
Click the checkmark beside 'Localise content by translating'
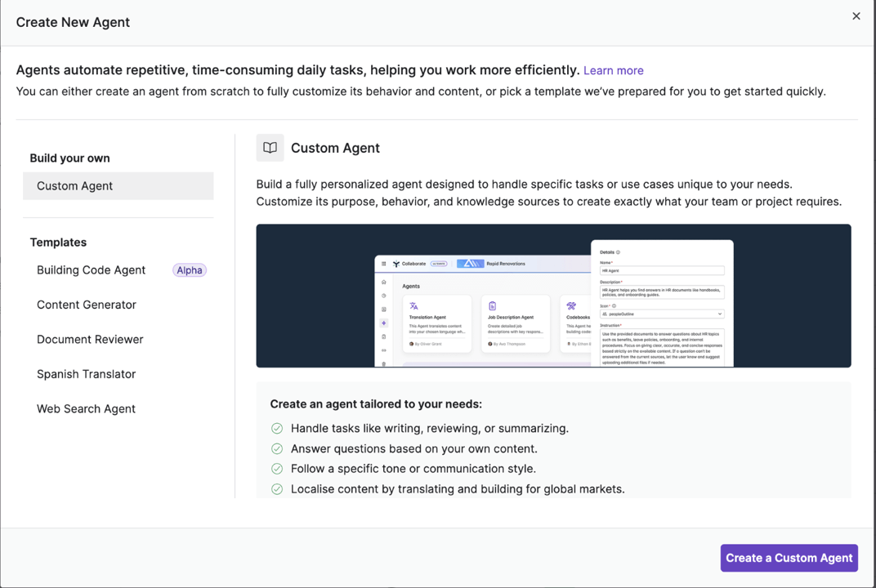click(x=277, y=489)
